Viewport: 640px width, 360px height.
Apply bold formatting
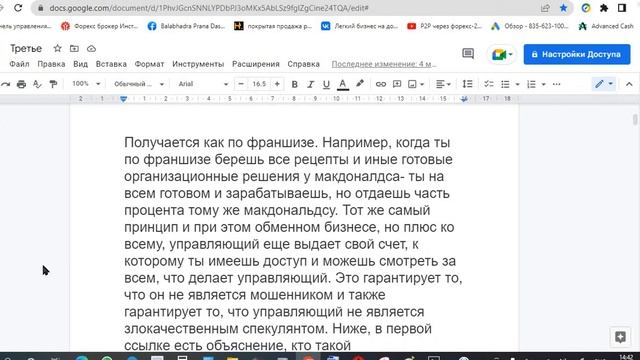[294, 84]
